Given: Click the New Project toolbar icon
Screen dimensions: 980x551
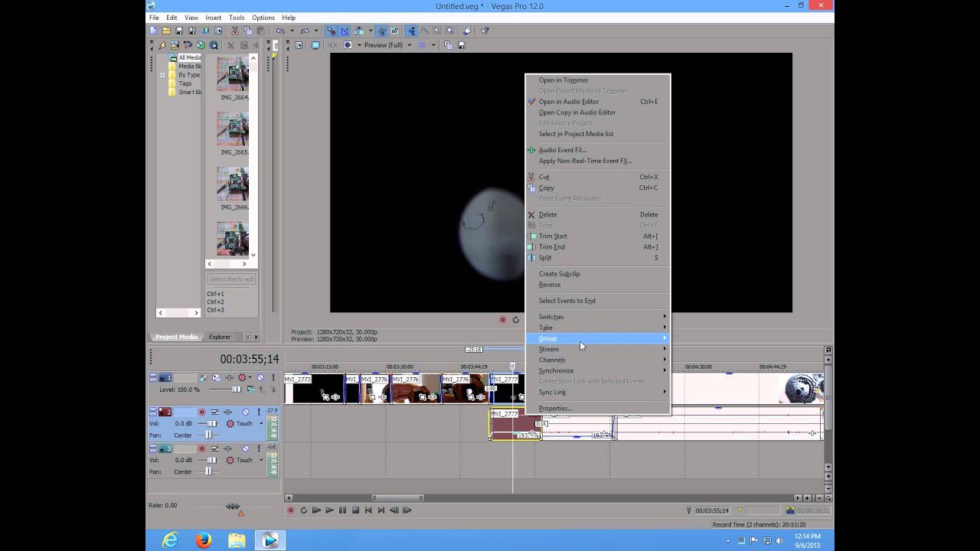Looking at the screenshot, I should tap(153, 31).
